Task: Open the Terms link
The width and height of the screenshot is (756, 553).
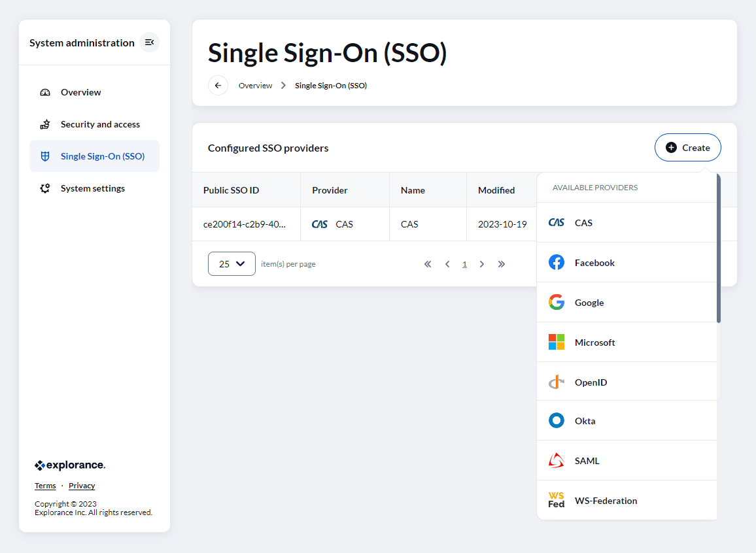Action: coord(45,486)
